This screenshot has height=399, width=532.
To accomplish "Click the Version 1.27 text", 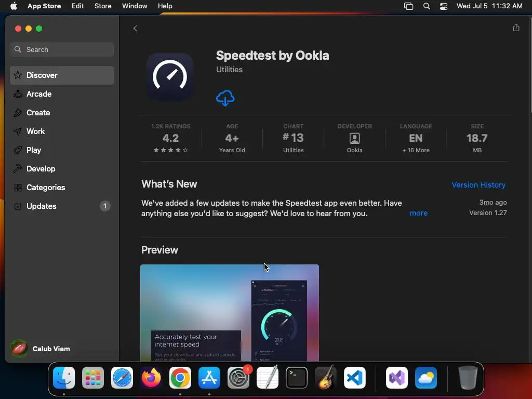I will pos(488,212).
